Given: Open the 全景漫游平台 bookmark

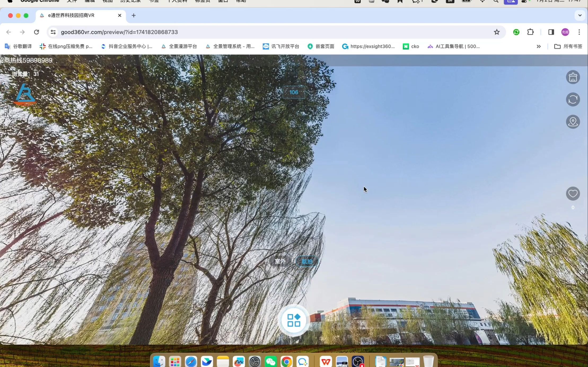Looking at the screenshot, I should tap(182, 46).
